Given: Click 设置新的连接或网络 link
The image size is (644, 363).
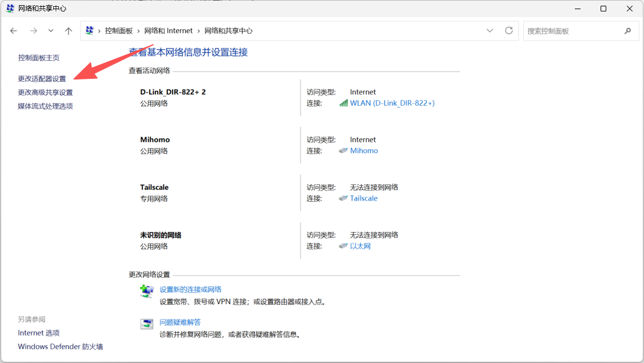Looking at the screenshot, I should click(x=191, y=289).
